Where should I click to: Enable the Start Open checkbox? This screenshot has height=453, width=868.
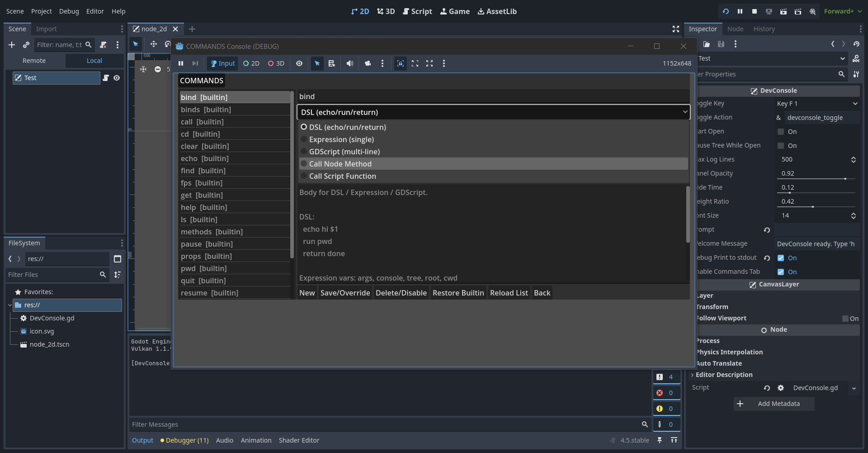781,132
